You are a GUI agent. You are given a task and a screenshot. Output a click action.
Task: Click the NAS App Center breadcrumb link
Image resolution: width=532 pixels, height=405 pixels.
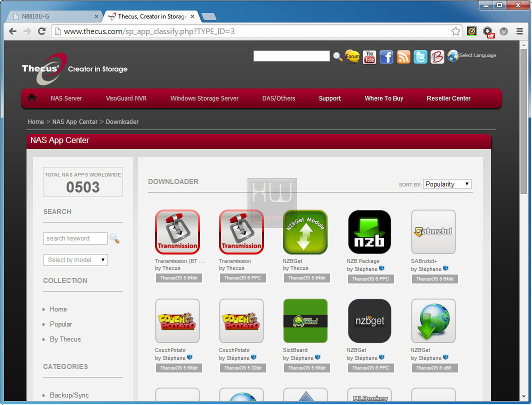tap(75, 122)
